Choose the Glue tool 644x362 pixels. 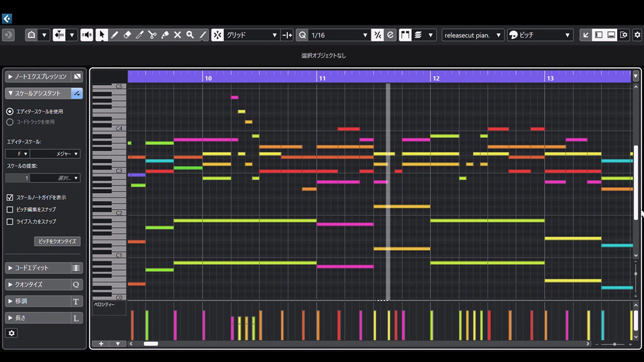[x=165, y=35]
